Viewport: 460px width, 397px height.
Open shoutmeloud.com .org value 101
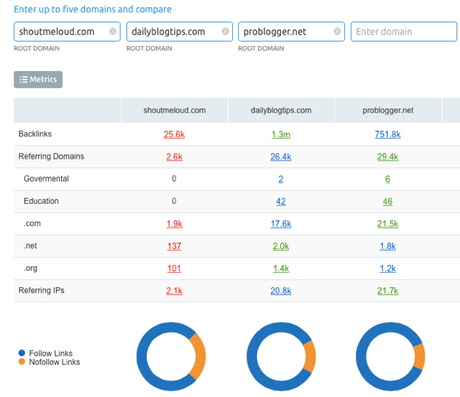click(174, 268)
